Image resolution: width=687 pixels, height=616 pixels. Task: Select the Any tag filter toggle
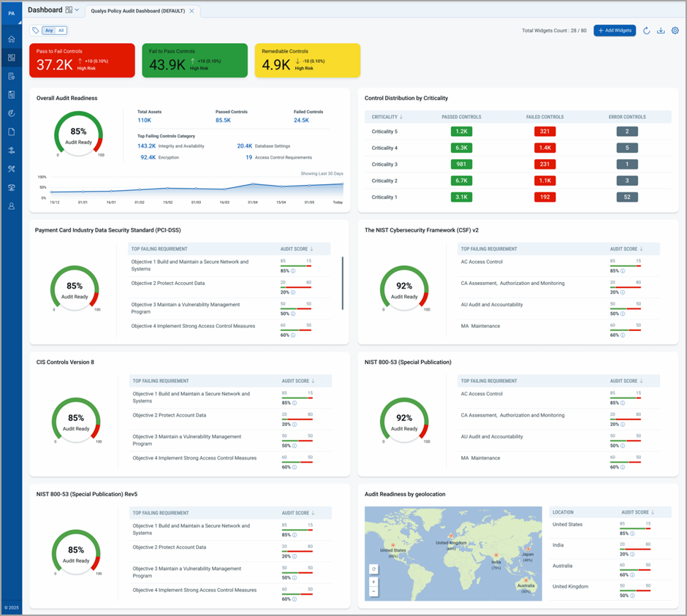pos(49,30)
